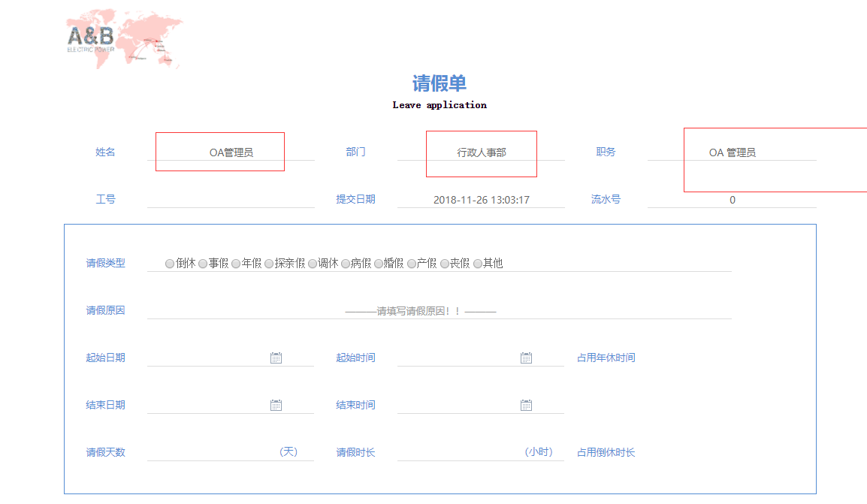
Task: Pick the 产假 radio button
Action: (412, 264)
